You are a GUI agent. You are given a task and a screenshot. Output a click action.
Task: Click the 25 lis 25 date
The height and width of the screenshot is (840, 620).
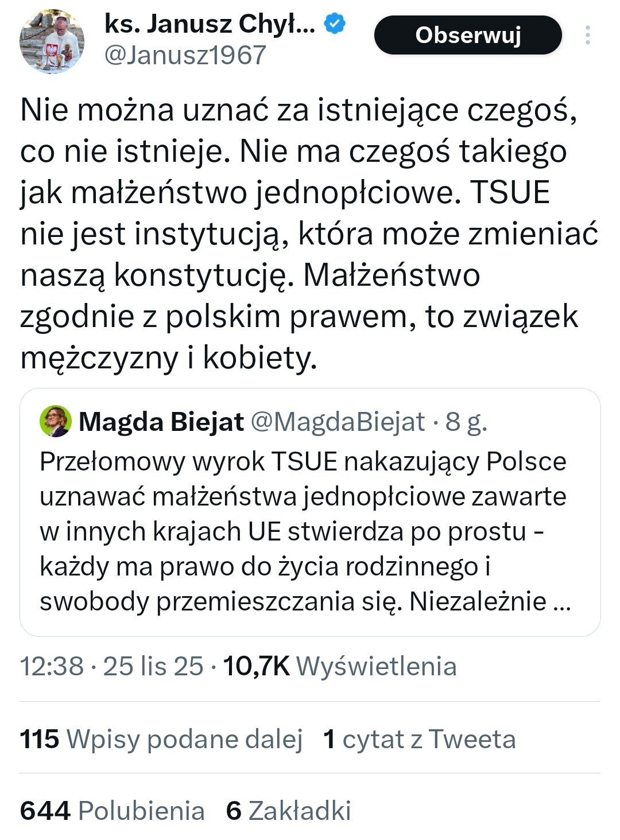[153, 666]
